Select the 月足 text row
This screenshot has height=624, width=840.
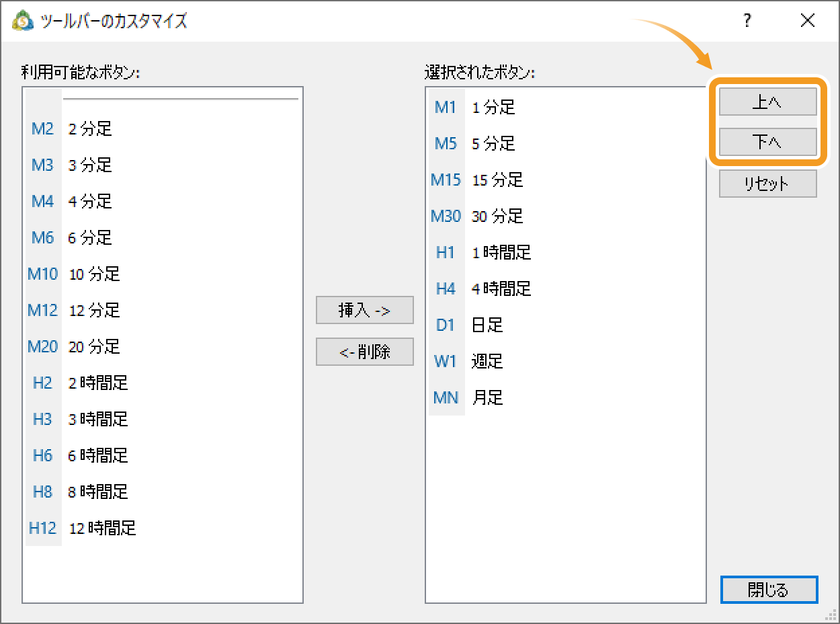487,398
